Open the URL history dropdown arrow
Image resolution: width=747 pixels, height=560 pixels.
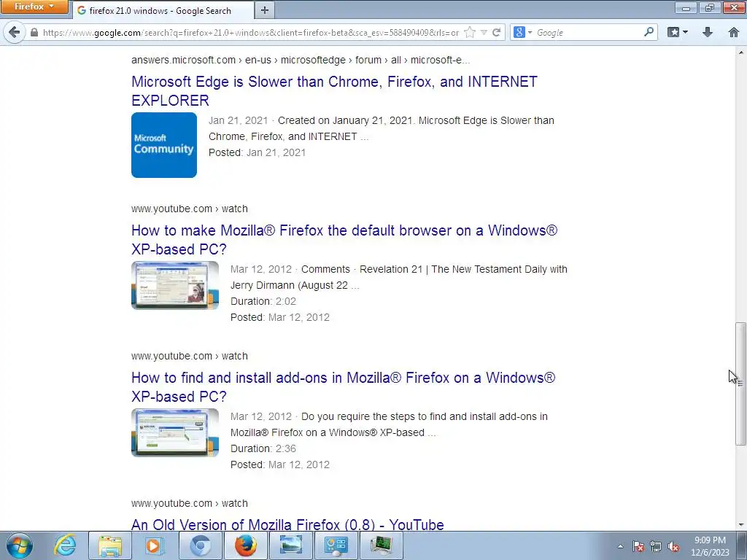pyautogui.click(x=484, y=32)
